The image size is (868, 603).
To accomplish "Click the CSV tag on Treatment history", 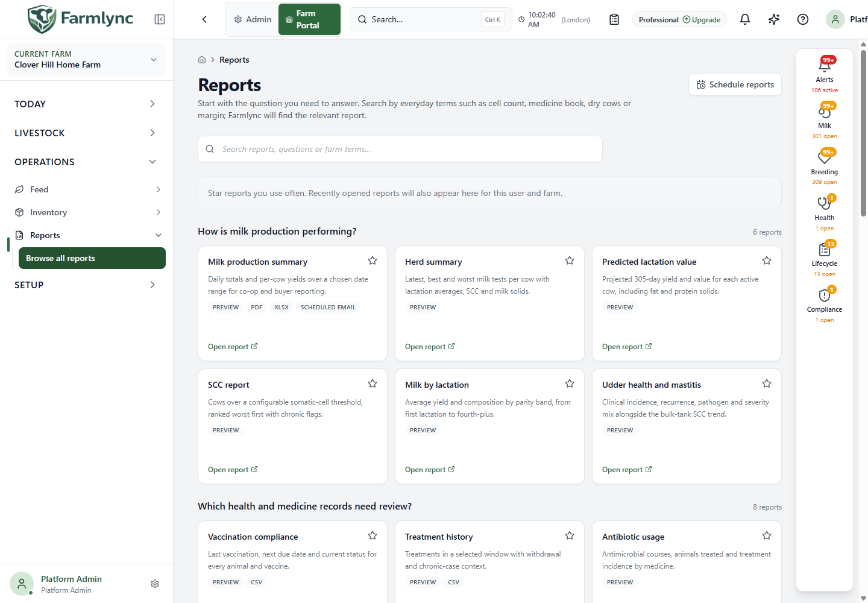I will (453, 582).
